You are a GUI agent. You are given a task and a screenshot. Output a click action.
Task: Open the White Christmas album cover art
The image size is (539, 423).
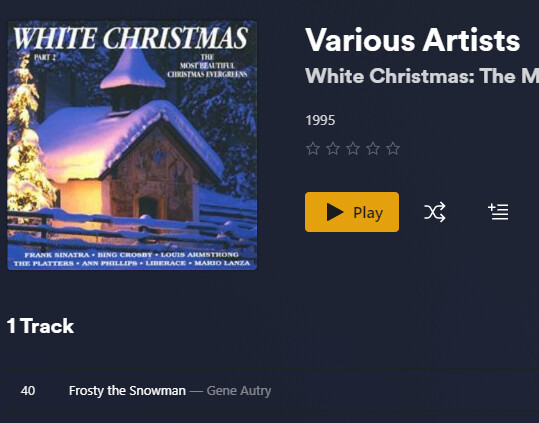point(132,145)
